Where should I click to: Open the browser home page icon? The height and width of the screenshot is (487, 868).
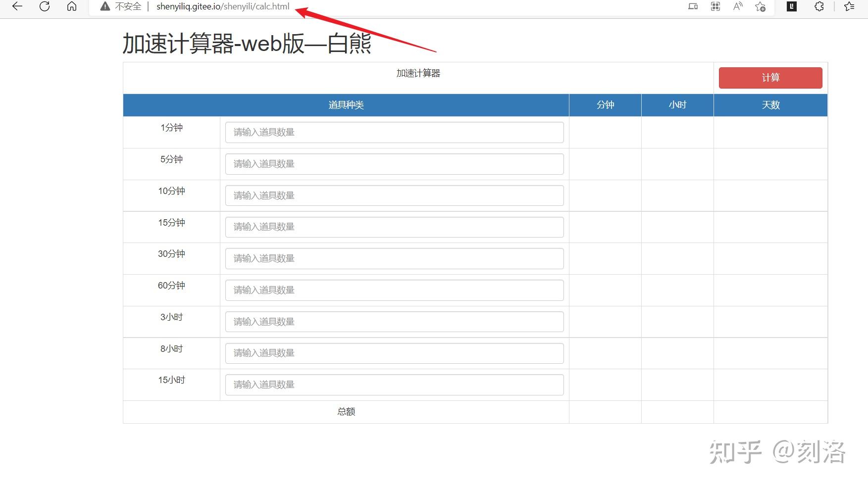pos(72,6)
